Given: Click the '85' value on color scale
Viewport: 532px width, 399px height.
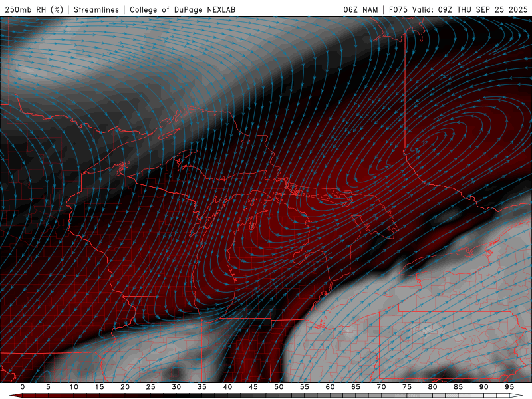Looking at the screenshot, I should click(458, 387).
